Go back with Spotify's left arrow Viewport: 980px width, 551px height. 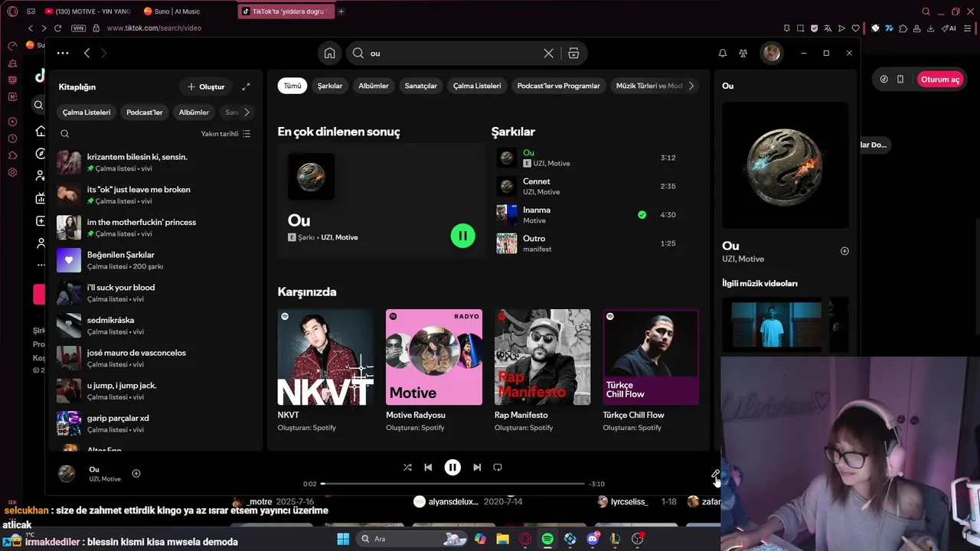point(87,53)
